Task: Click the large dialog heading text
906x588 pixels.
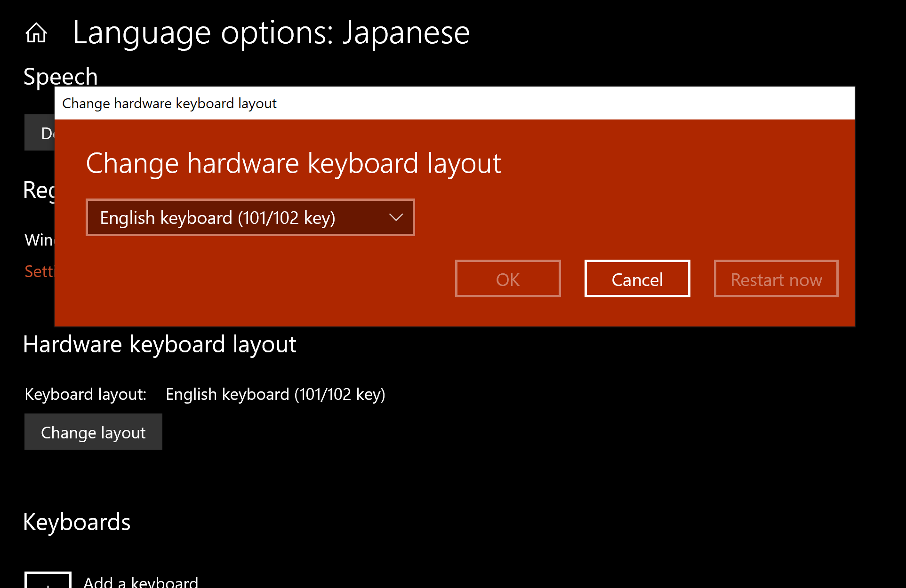Action: [x=293, y=163]
